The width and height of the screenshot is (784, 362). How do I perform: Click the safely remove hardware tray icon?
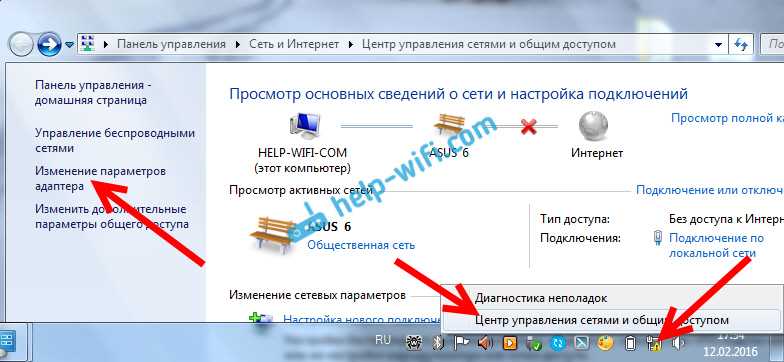534,344
